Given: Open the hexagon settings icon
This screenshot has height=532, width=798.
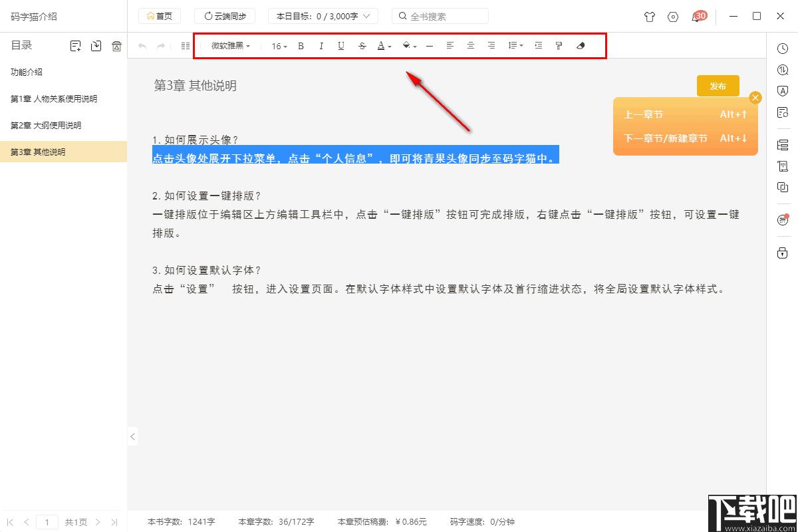Looking at the screenshot, I should tap(673, 17).
